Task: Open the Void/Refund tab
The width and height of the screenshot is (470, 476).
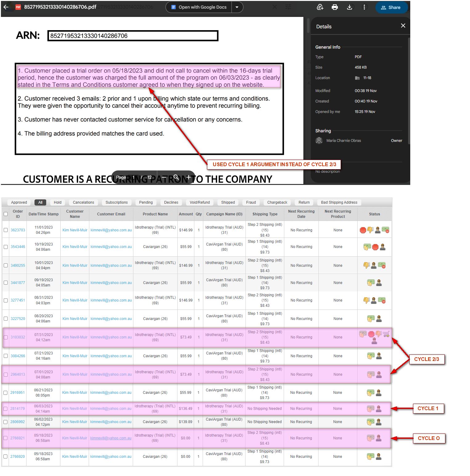Action: [200, 202]
